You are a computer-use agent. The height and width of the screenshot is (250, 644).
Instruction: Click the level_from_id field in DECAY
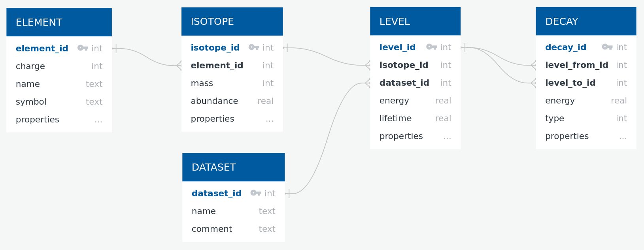pyautogui.click(x=576, y=65)
